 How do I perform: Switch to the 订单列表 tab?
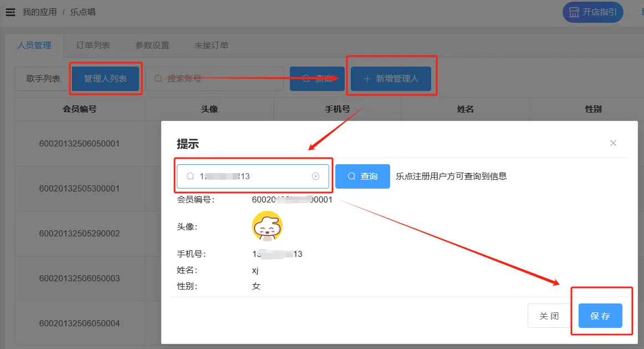click(93, 45)
